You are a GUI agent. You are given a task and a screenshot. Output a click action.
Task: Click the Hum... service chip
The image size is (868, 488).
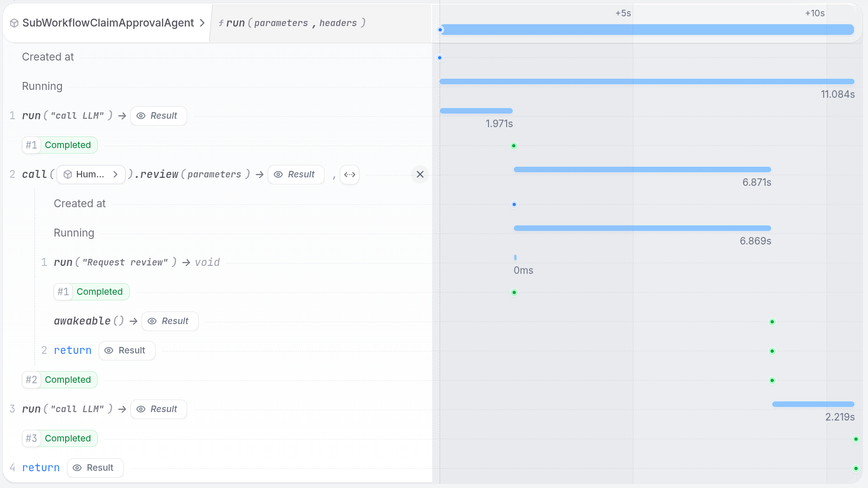(x=91, y=175)
